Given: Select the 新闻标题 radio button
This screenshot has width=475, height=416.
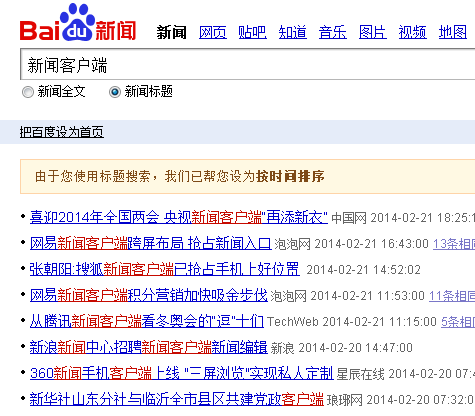Looking at the screenshot, I should pyautogui.click(x=115, y=92).
